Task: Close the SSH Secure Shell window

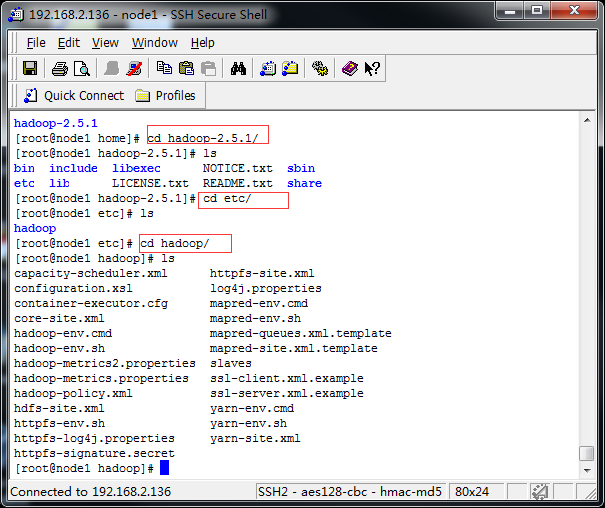Action: [574, 11]
